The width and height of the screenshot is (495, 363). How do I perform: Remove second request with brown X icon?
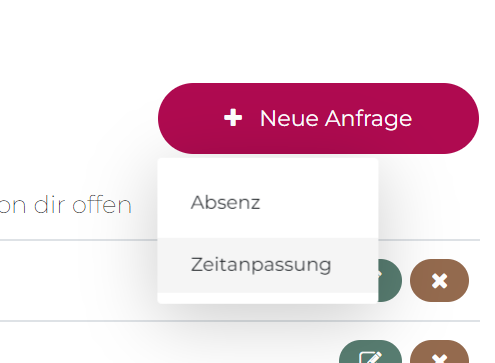tap(439, 352)
